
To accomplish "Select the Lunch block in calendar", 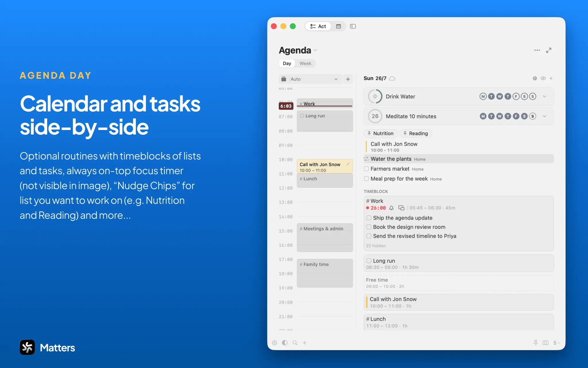I will pyautogui.click(x=325, y=181).
